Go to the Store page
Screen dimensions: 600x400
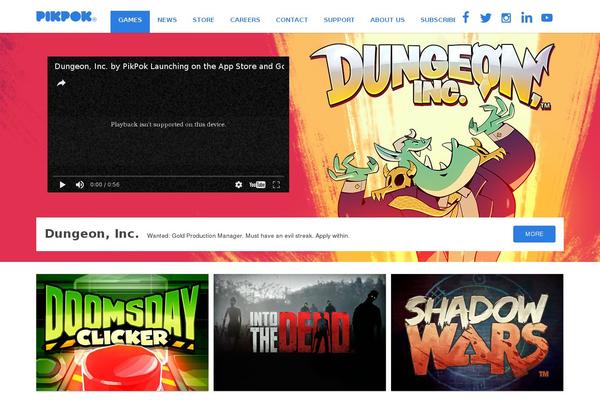[203, 20]
